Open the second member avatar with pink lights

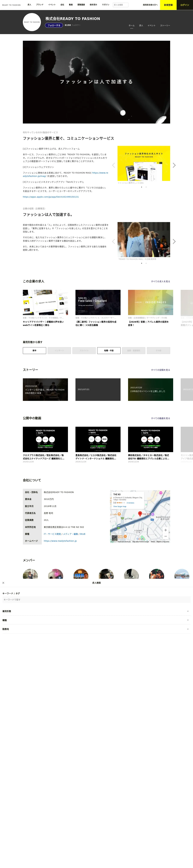coord(56,574)
